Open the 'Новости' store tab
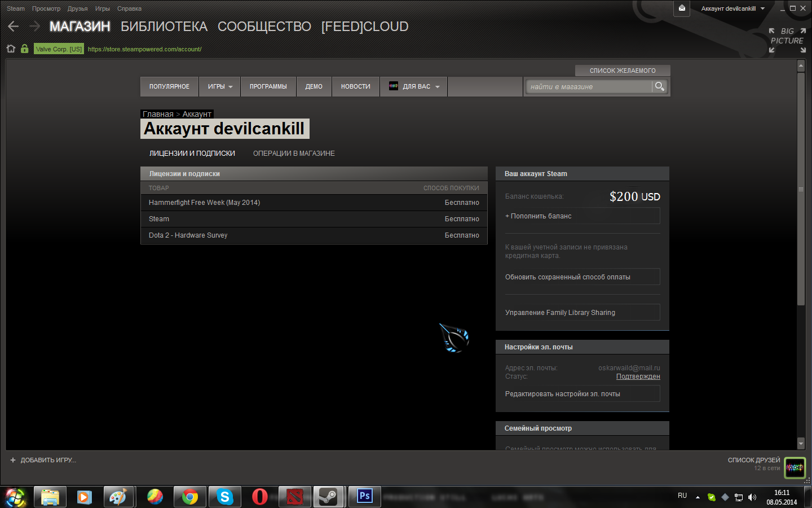The height and width of the screenshot is (508, 812). (356, 86)
